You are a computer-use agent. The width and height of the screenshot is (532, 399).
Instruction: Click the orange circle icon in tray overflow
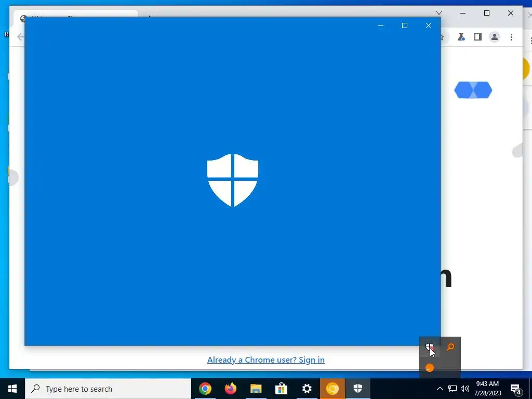pos(430,368)
